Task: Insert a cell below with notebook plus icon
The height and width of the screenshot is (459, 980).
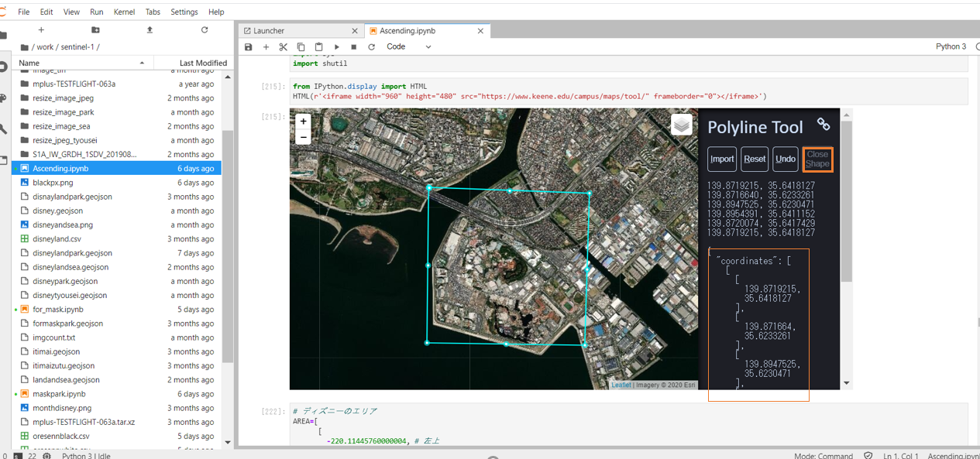Action: pyautogui.click(x=266, y=46)
